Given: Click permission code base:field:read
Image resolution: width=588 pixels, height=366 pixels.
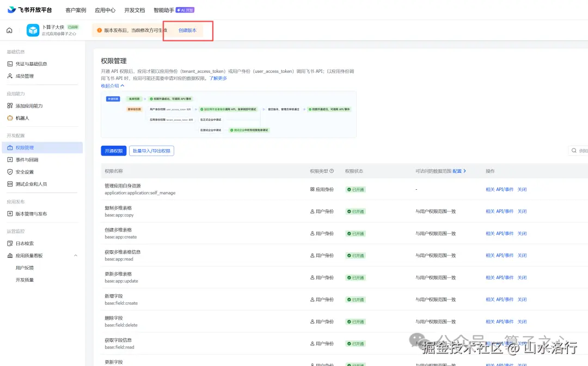Looking at the screenshot, I should click(119, 348).
